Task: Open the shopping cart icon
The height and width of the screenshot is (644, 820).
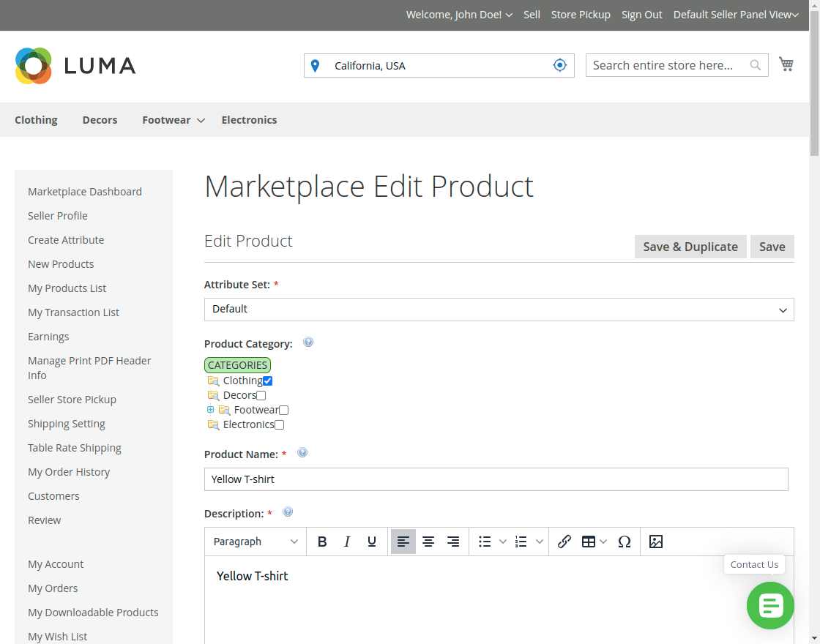Action: (786, 64)
